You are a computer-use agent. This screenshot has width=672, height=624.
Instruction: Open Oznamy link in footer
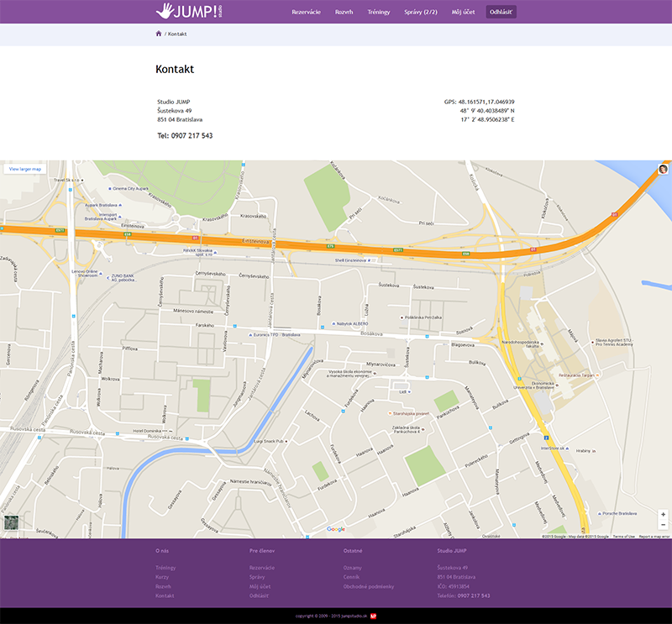352,568
